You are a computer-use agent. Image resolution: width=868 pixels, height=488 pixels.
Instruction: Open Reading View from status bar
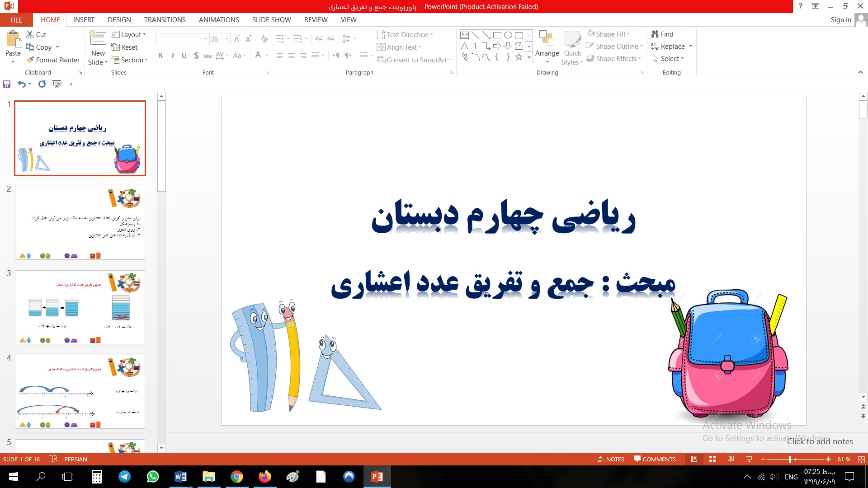(731, 459)
